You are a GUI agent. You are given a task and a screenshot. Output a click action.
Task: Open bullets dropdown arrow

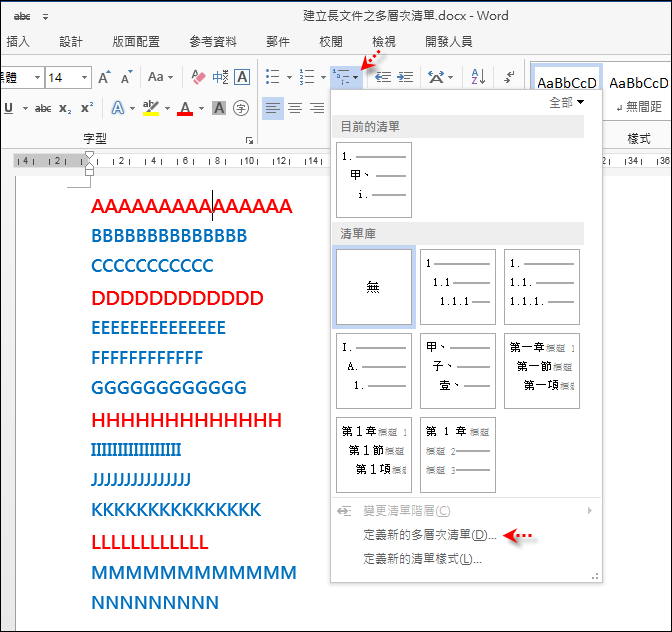pyautogui.click(x=289, y=78)
